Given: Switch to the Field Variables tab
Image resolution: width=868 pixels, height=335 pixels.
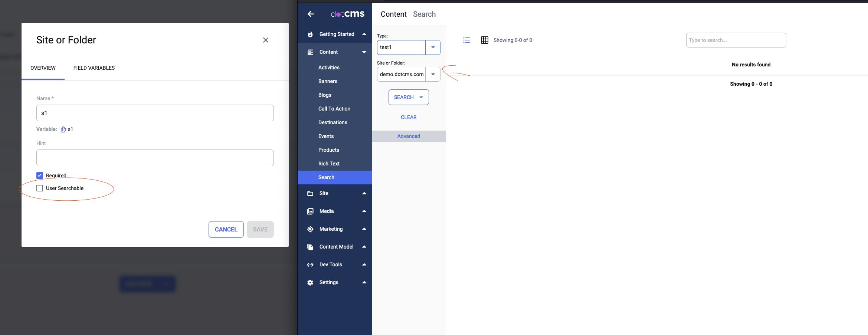Looking at the screenshot, I should coord(94,68).
